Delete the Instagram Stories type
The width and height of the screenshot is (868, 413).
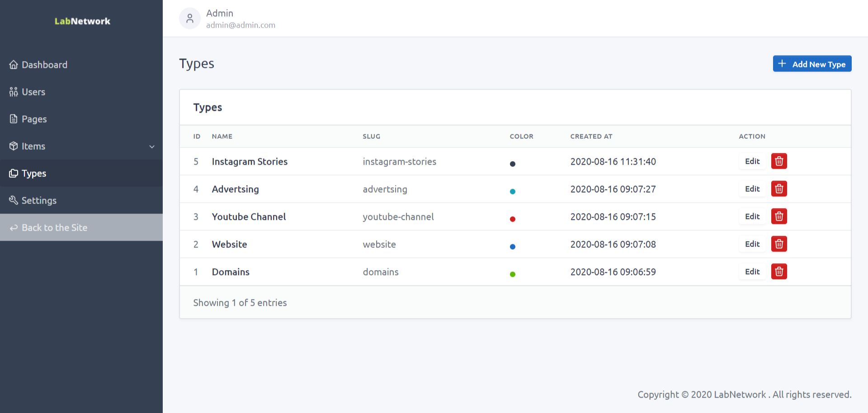click(x=778, y=161)
